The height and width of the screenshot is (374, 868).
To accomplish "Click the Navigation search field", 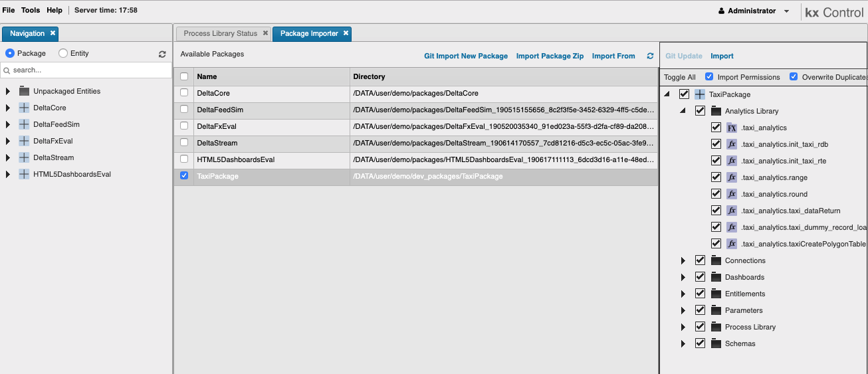I will [x=86, y=70].
